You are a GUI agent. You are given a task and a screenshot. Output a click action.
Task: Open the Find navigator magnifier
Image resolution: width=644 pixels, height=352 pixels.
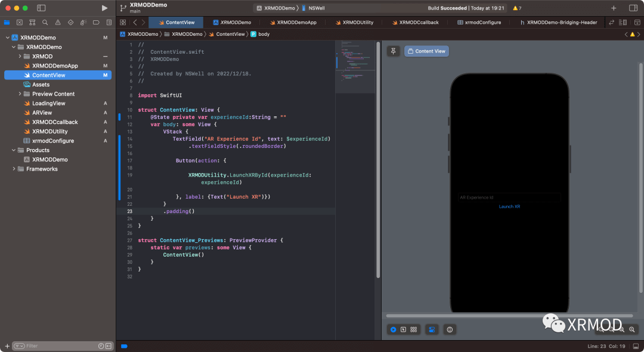coord(45,23)
